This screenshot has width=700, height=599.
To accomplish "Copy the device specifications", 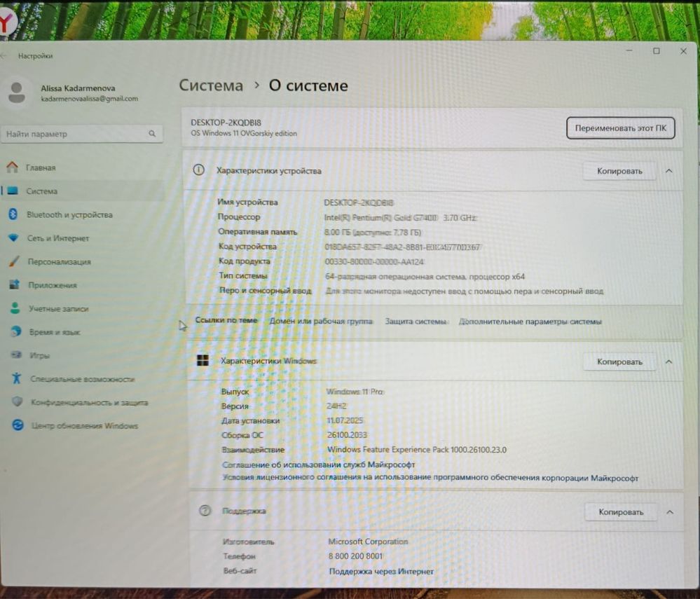I will click(619, 171).
